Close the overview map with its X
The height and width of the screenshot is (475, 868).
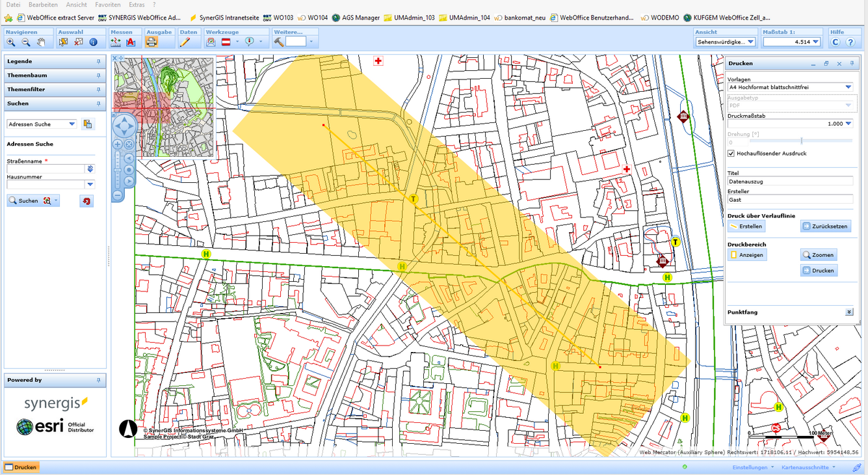115,59
